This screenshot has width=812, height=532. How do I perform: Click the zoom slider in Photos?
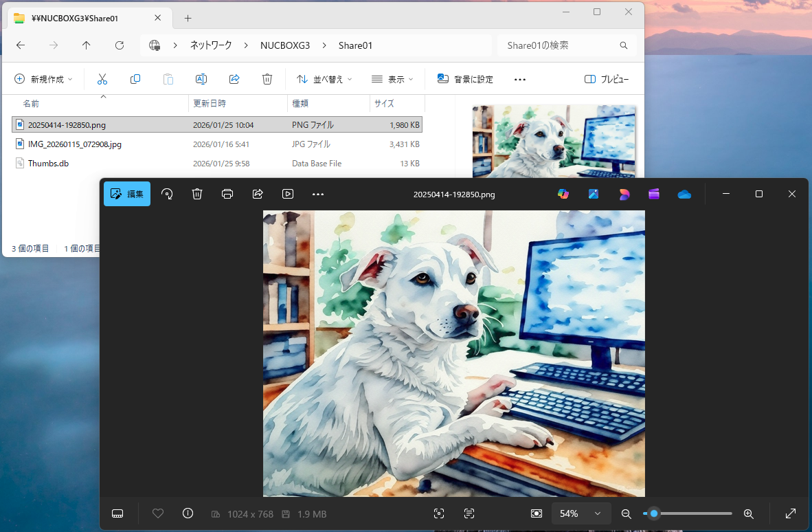tap(687, 513)
